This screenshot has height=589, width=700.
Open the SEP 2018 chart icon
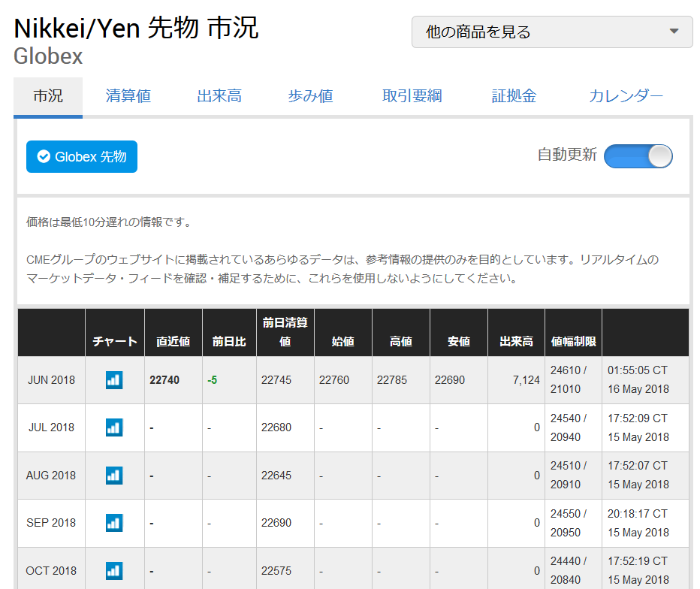click(114, 523)
